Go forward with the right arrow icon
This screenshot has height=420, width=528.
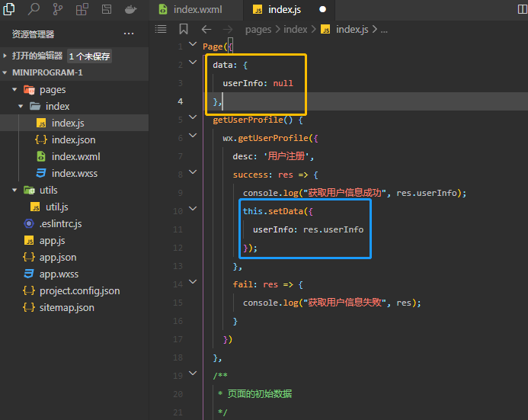click(x=228, y=30)
